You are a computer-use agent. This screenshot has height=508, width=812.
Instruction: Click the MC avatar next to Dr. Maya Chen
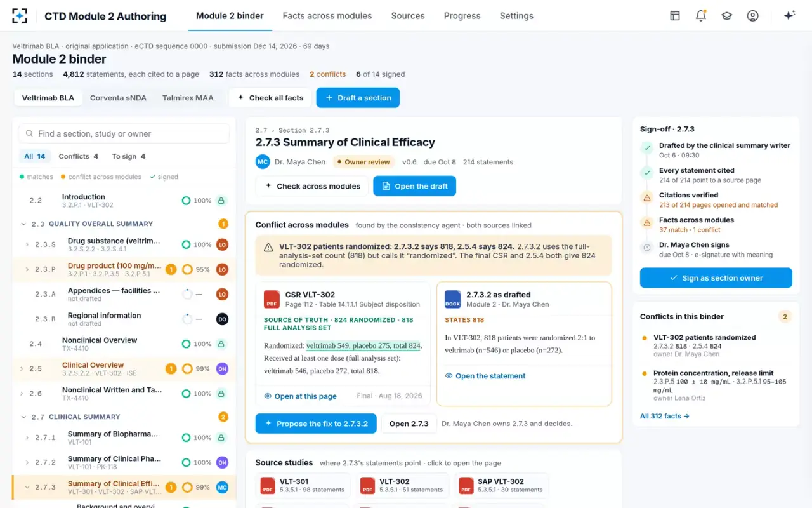point(263,162)
